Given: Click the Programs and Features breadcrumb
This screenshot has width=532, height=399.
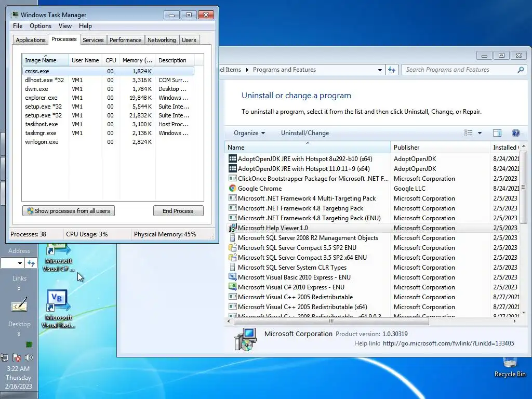Looking at the screenshot, I should 284,70.
